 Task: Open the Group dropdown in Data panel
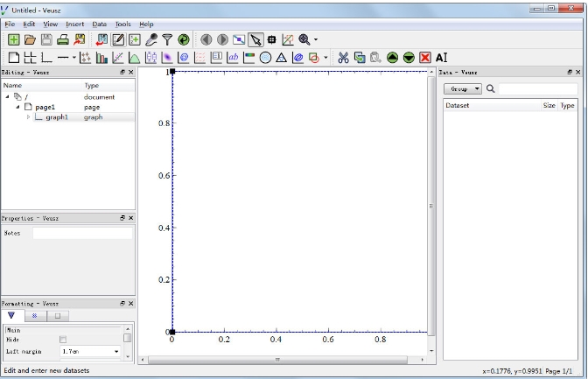[463, 89]
